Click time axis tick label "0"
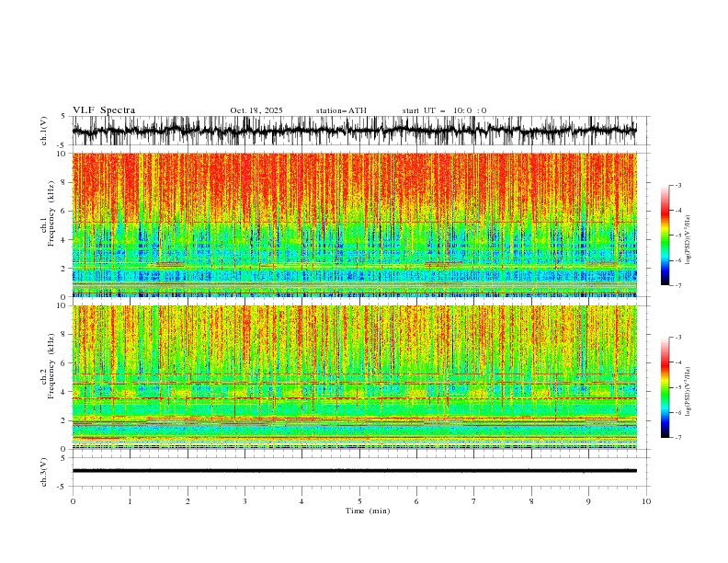This screenshot has height=563, width=728. (73, 501)
